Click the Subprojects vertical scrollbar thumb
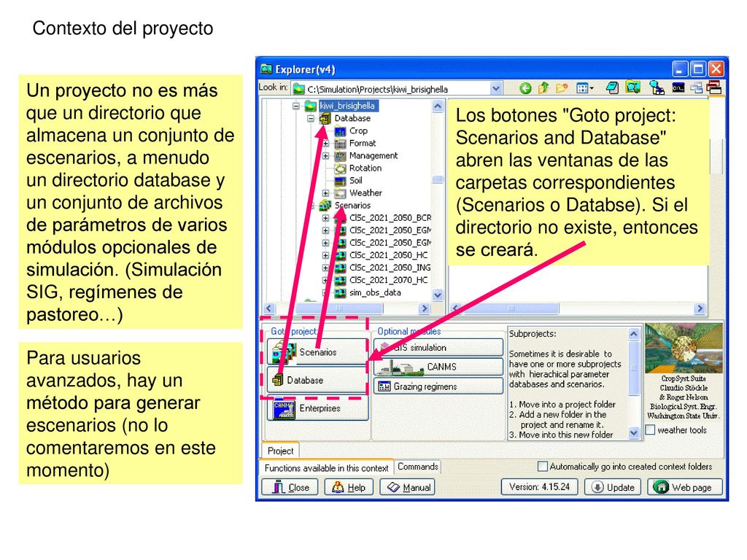747x560 pixels. (x=634, y=367)
